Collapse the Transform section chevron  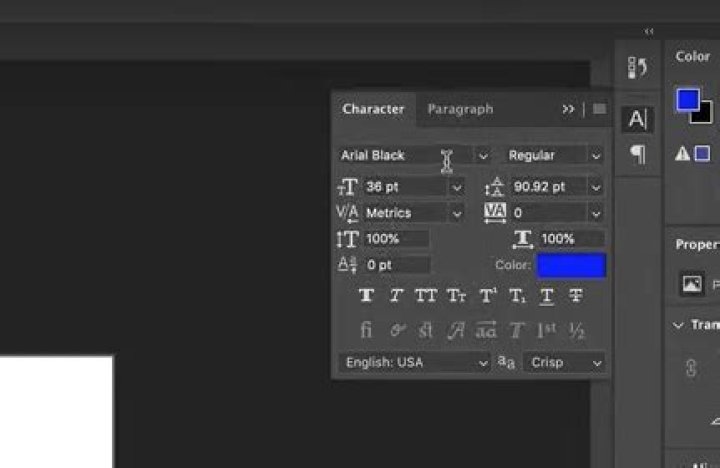(678, 325)
